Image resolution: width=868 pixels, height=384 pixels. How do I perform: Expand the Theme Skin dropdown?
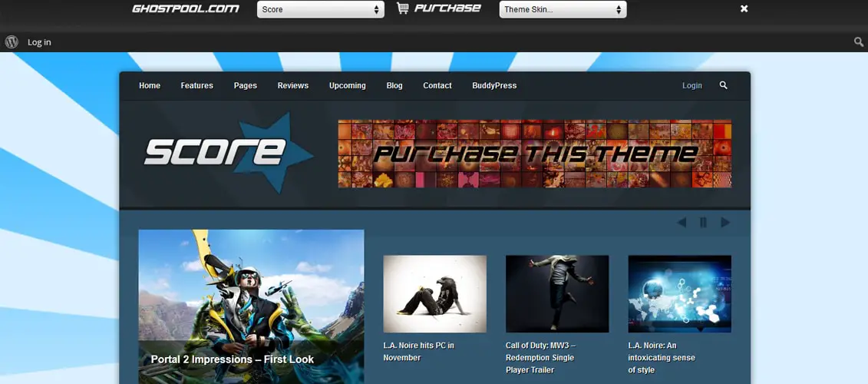[x=563, y=9]
